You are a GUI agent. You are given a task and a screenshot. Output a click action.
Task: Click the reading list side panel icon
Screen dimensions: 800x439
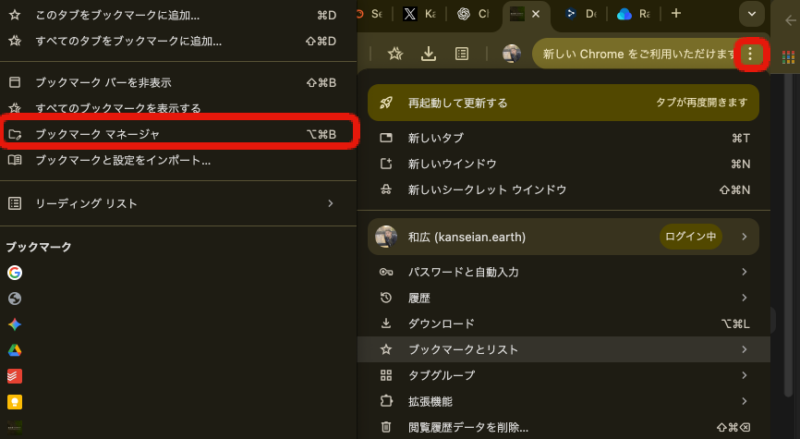[x=462, y=54]
